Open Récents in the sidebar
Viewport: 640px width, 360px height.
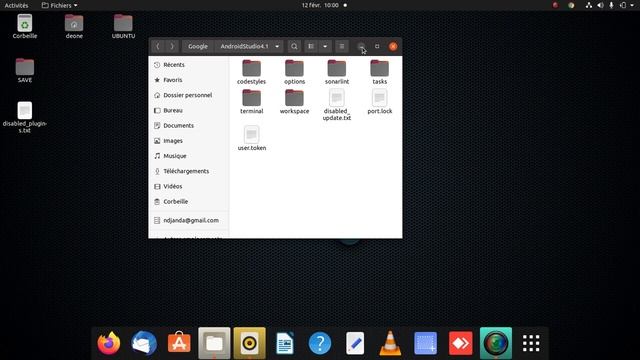[x=189, y=65]
